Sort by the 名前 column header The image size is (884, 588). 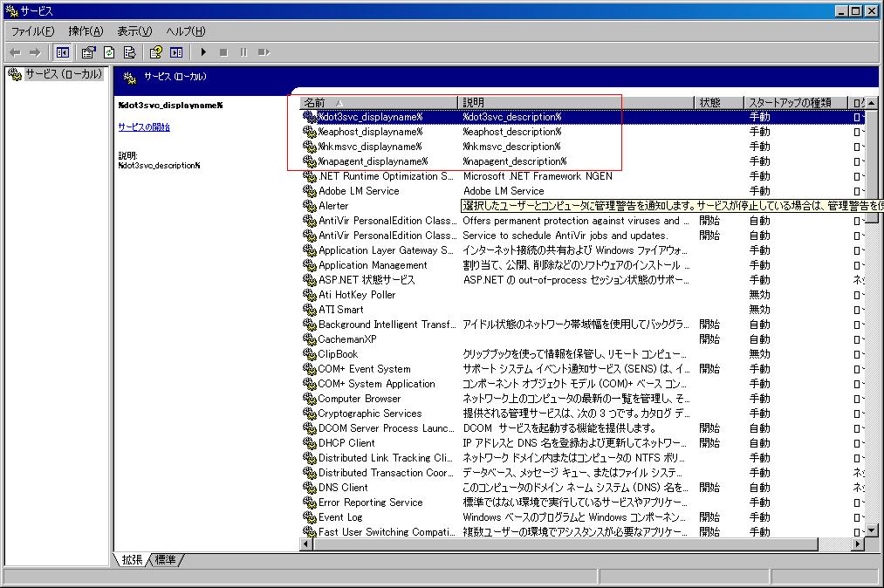pos(378,103)
